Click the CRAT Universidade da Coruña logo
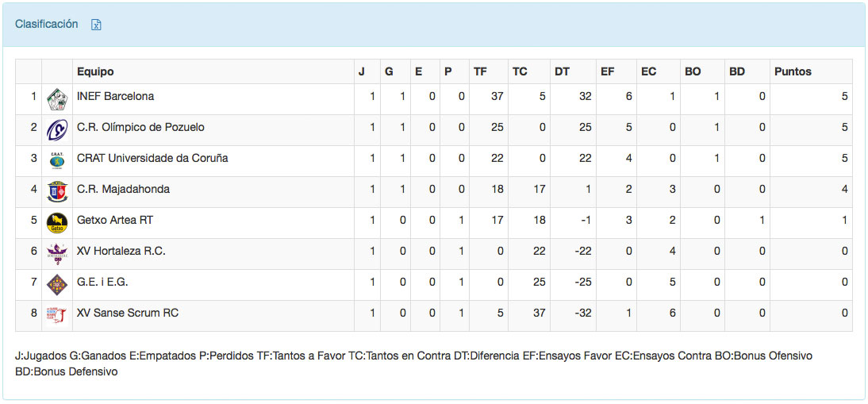The image size is (868, 404). click(57, 160)
